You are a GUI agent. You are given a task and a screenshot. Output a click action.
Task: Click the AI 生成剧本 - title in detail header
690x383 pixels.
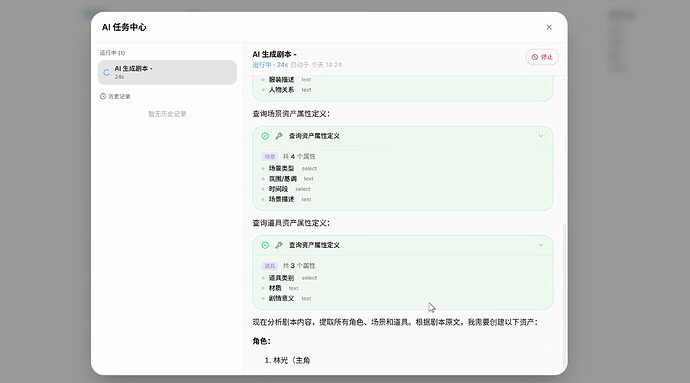click(274, 55)
